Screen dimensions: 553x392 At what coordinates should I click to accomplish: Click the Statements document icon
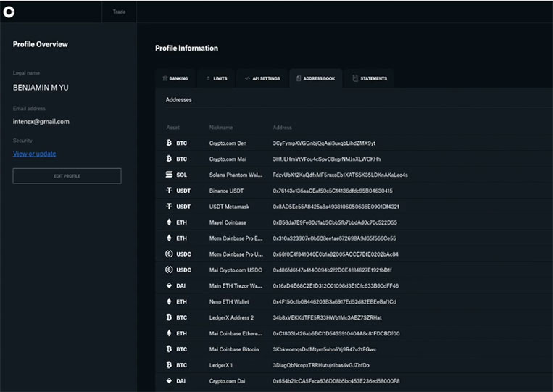click(355, 78)
